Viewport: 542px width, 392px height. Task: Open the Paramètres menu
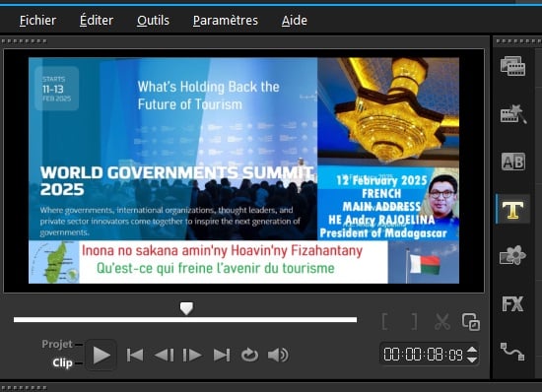tap(226, 21)
